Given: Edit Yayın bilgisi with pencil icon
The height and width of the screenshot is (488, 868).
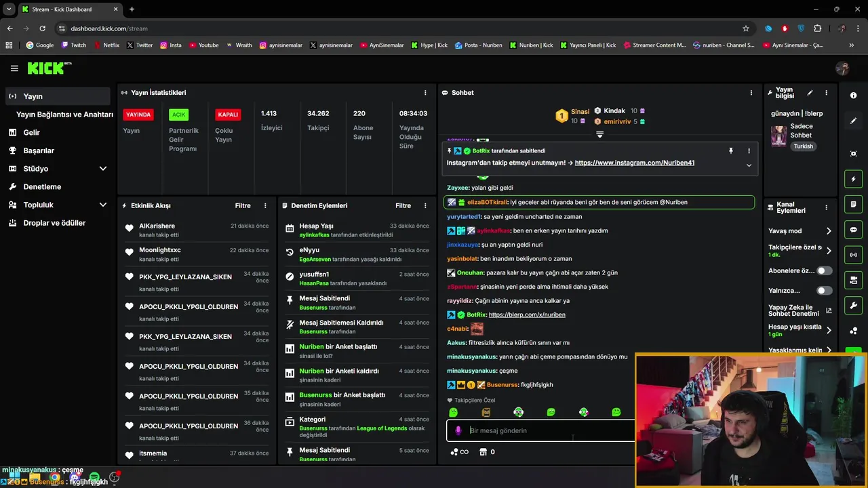Looking at the screenshot, I should coord(810,93).
